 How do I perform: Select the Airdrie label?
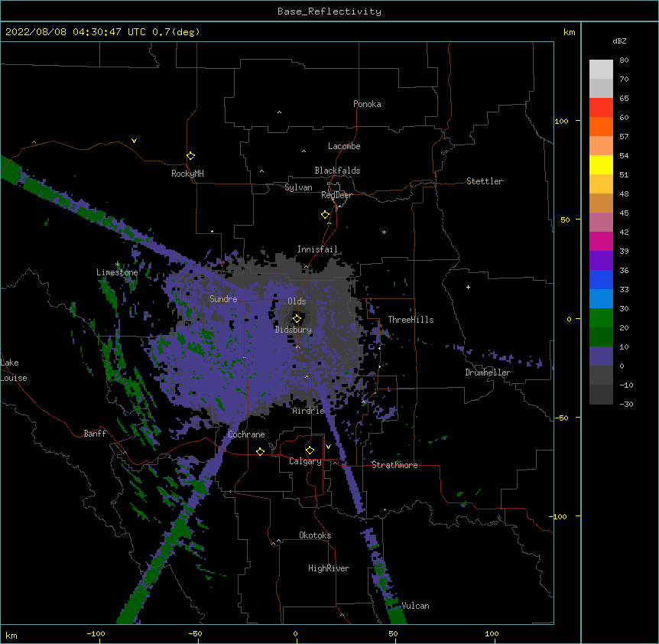pyautogui.click(x=309, y=411)
